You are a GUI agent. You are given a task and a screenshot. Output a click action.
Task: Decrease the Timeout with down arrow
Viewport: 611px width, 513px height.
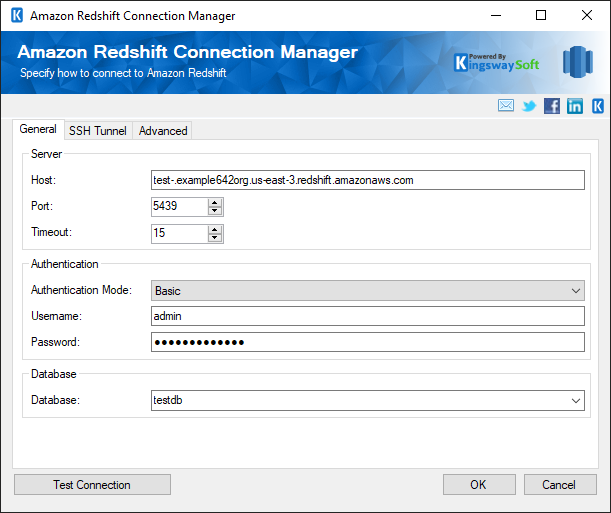coord(215,238)
